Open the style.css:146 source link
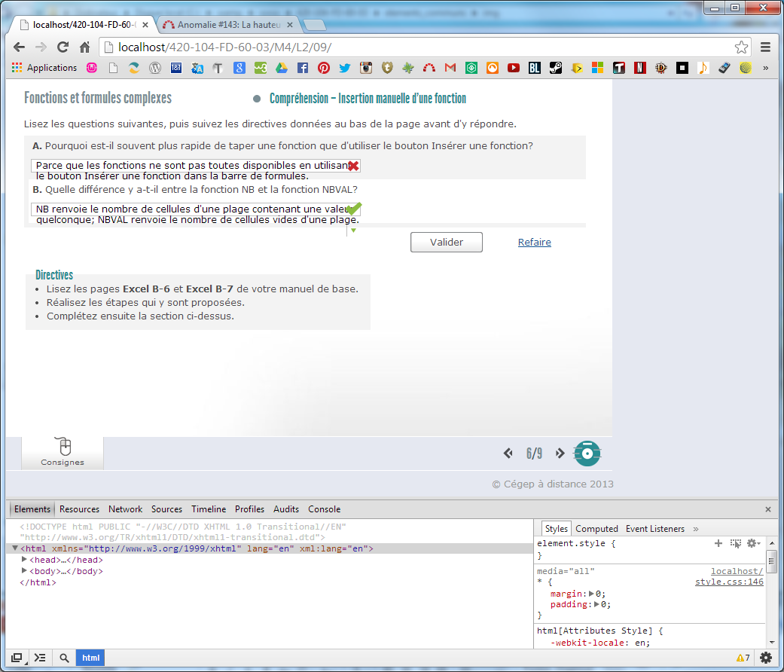Screen dimensions: 784x672 pyautogui.click(x=729, y=582)
